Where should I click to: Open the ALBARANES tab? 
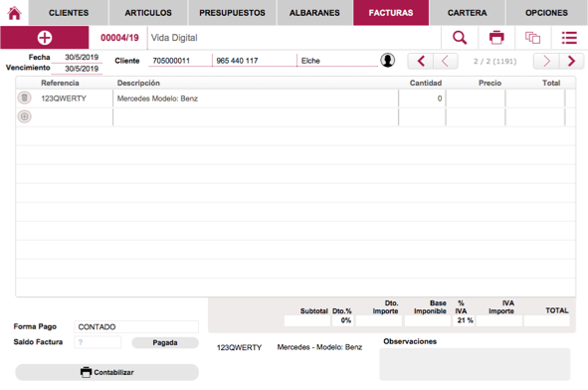point(314,13)
